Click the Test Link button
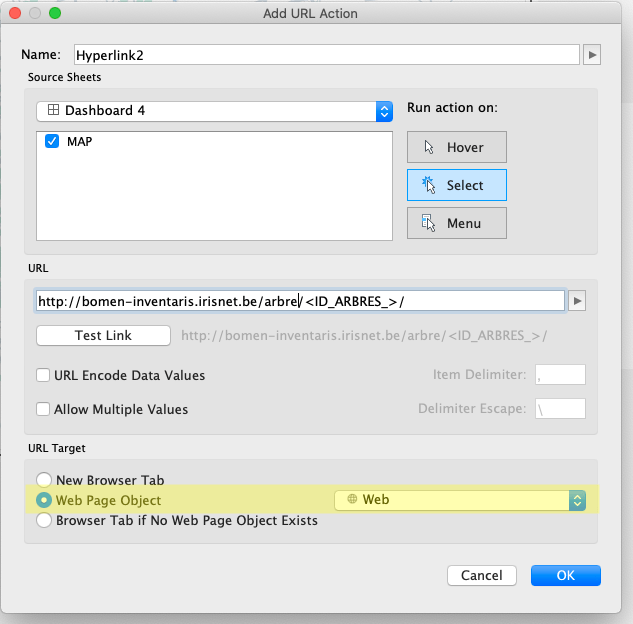 [103, 335]
